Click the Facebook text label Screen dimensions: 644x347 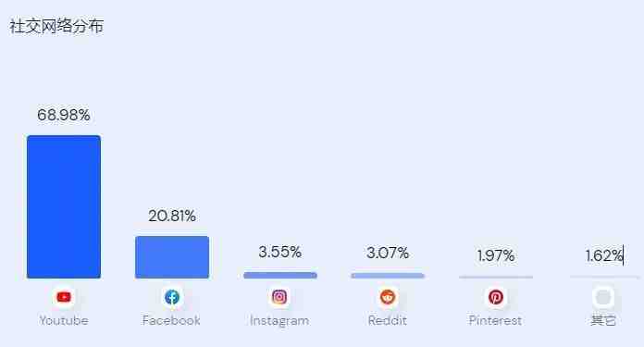[171, 320]
